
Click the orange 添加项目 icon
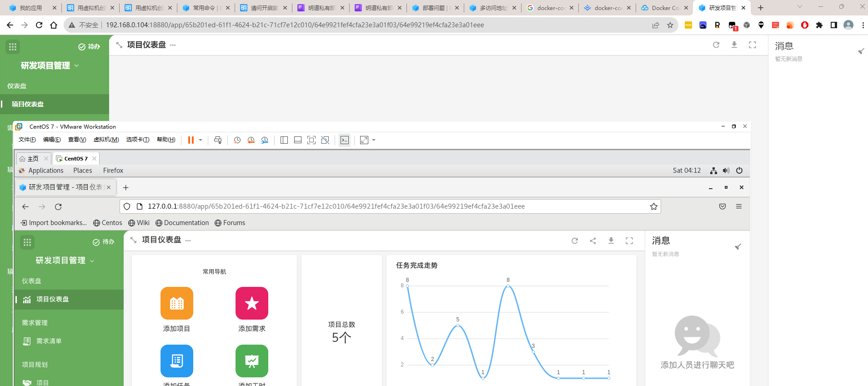click(x=176, y=303)
